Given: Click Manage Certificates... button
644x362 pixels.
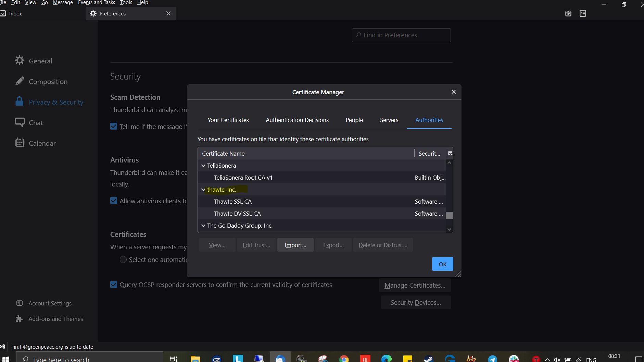Looking at the screenshot, I should [x=415, y=285].
